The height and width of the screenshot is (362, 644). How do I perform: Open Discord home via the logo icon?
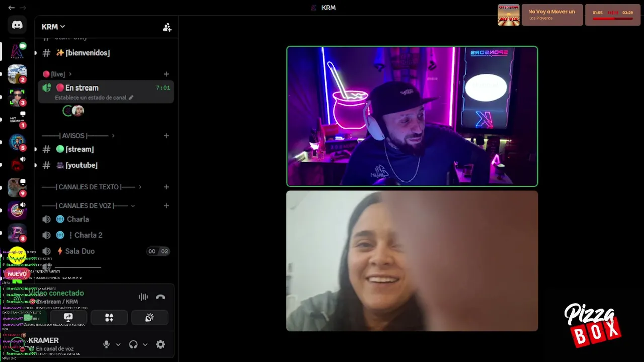point(17,25)
